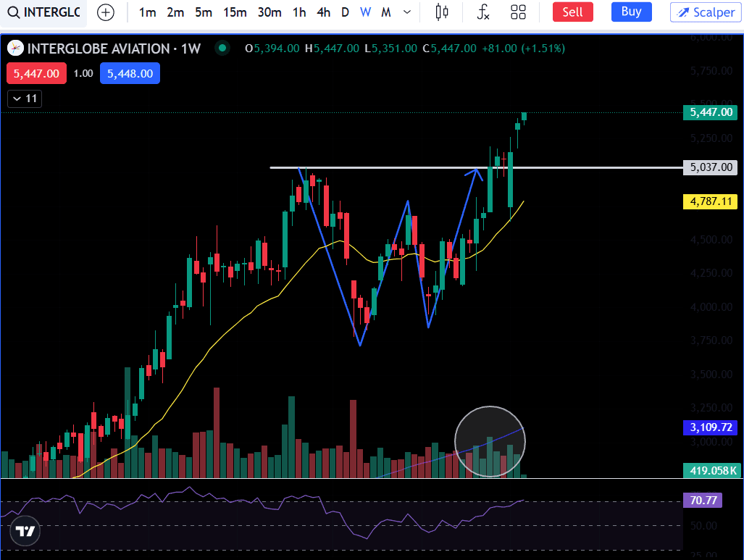Click open value O5,394.00 in legend
The height and width of the screenshot is (560, 744).
pyautogui.click(x=272, y=49)
